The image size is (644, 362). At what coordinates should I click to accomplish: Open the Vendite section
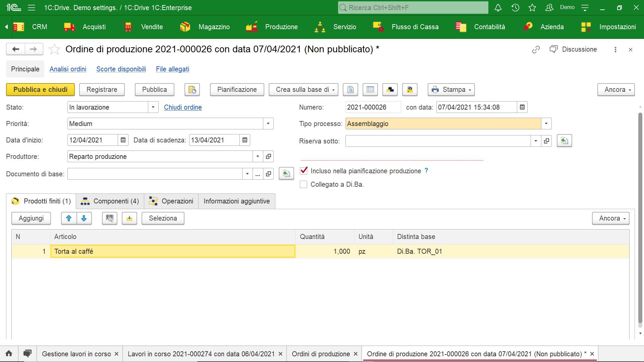pyautogui.click(x=143, y=27)
